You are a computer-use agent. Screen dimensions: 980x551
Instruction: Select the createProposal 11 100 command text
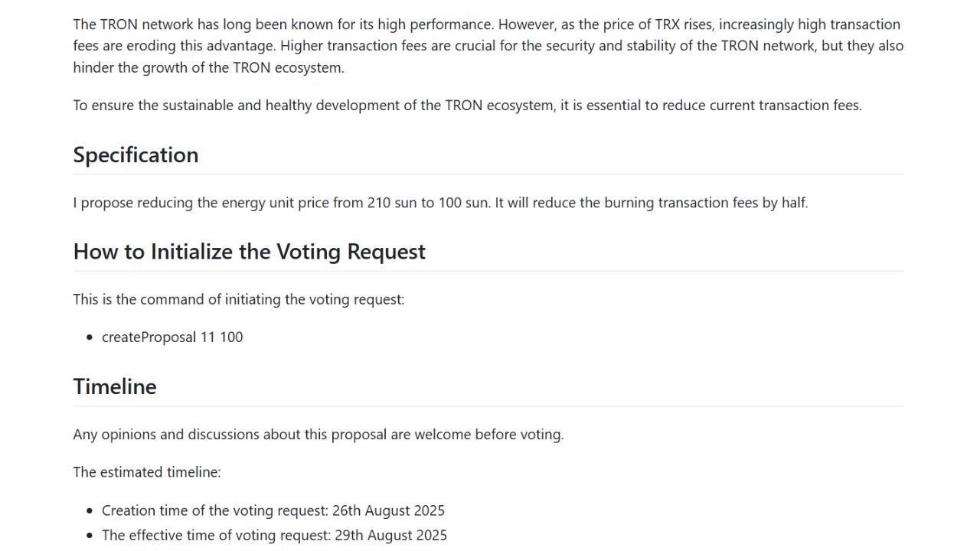[x=172, y=337]
